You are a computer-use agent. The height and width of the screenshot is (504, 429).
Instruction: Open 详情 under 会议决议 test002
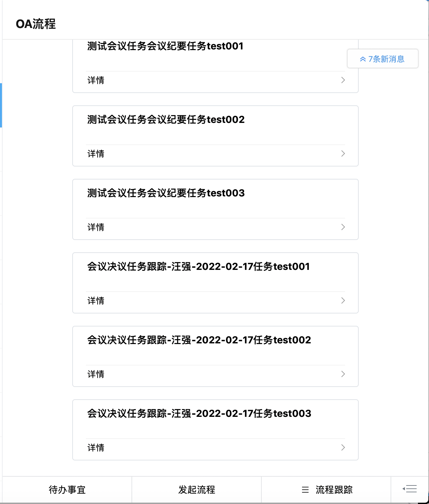(x=96, y=374)
